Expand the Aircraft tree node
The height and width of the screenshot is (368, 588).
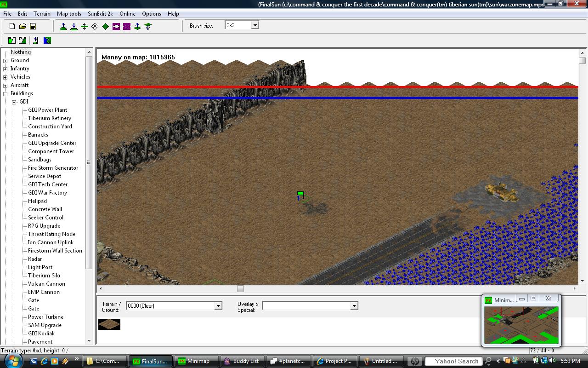6,85
